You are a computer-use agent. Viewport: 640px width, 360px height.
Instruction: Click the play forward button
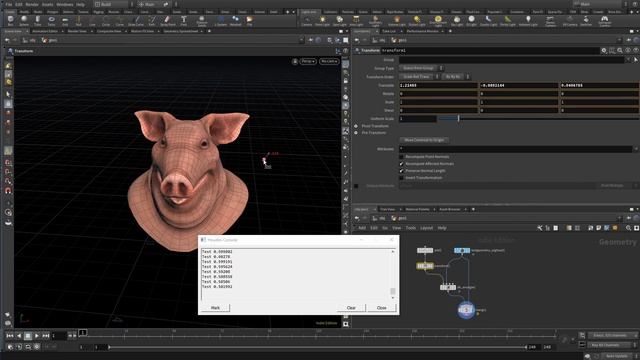pos(37,336)
